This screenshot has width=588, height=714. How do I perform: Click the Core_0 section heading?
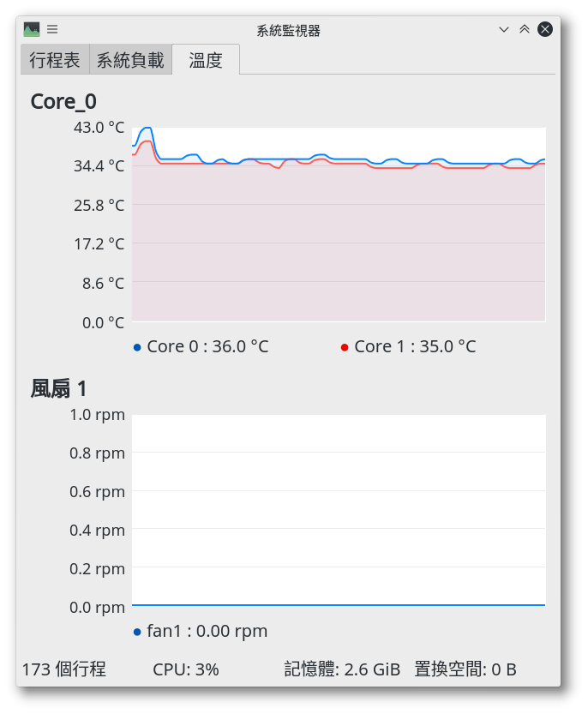[63, 101]
